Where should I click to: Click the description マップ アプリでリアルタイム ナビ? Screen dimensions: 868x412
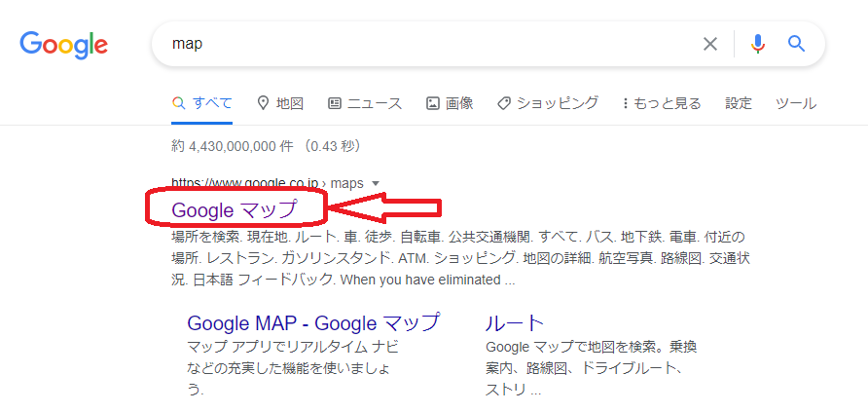293,368
